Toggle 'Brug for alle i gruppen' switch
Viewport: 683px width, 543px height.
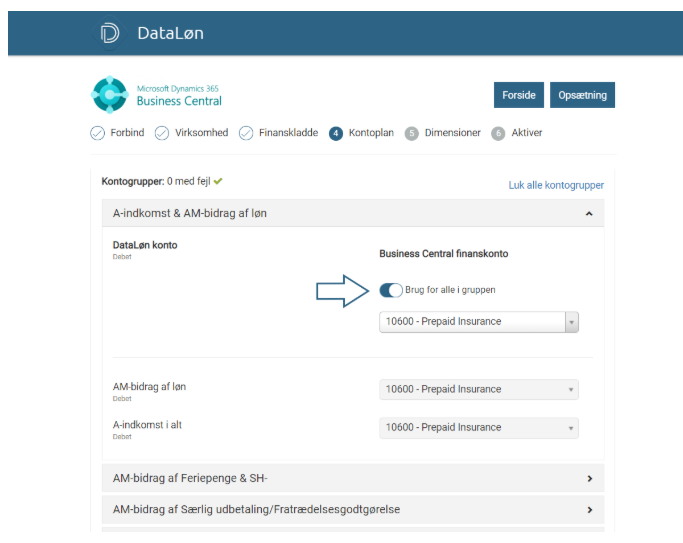tap(391, 290)
